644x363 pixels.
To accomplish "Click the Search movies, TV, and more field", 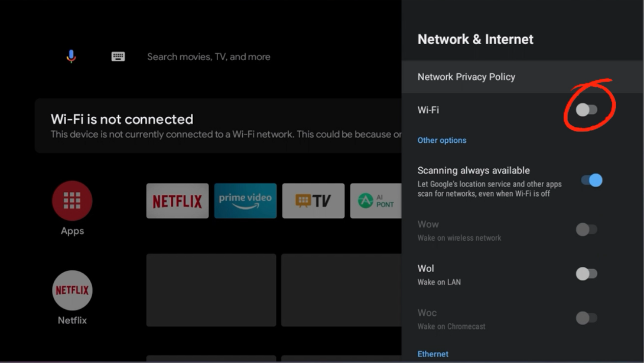I will pyautogui.click(x=209, y=57).
